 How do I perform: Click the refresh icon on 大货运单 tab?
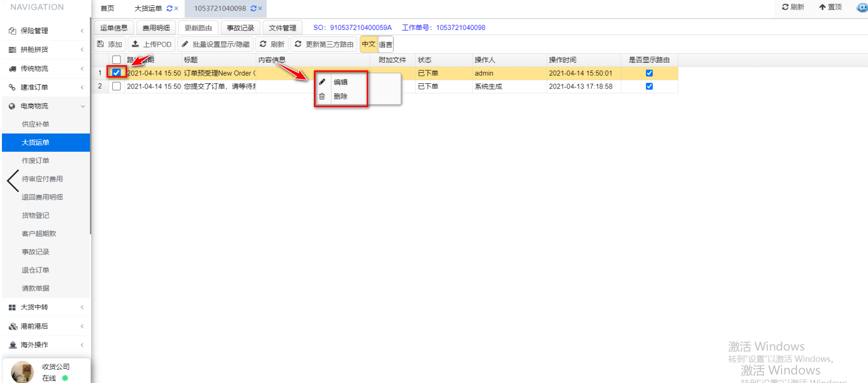(169, 9)
